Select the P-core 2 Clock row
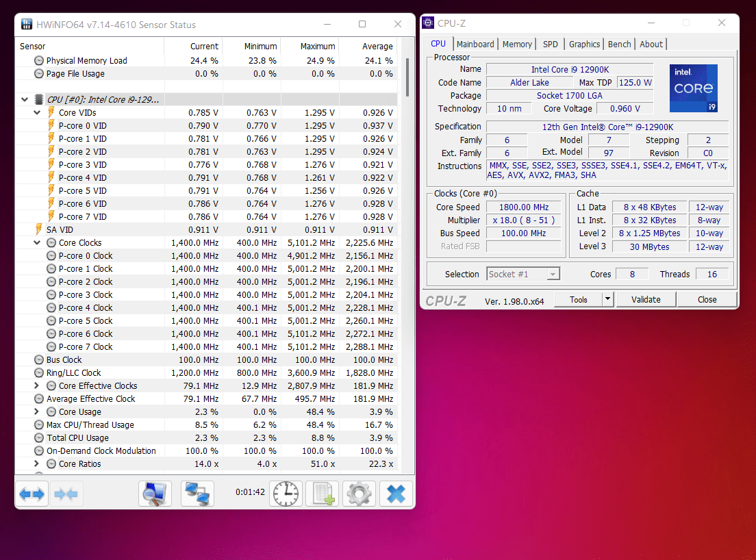The image size is (756, 560). point(206,281)
